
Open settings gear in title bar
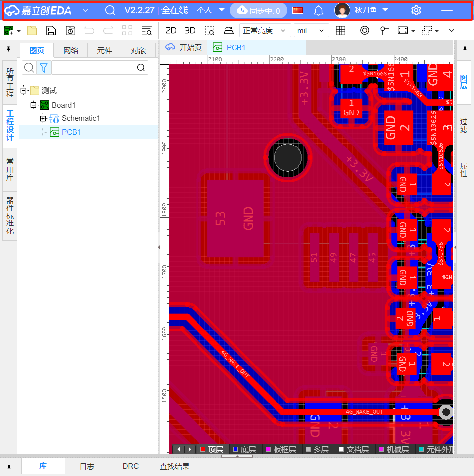[416, 10]
